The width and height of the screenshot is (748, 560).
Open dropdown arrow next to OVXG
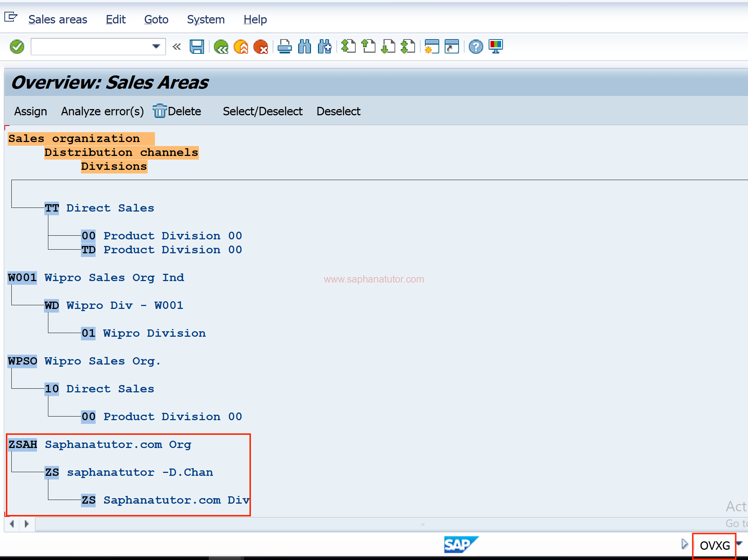click(x=740, y=544)
